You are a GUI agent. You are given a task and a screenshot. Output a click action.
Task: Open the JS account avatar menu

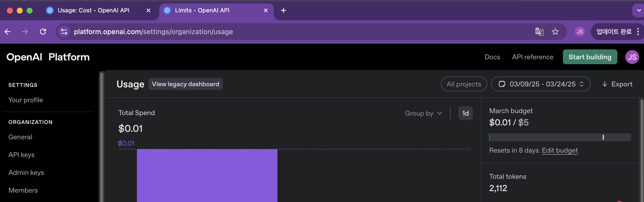(x=632, y=57)
